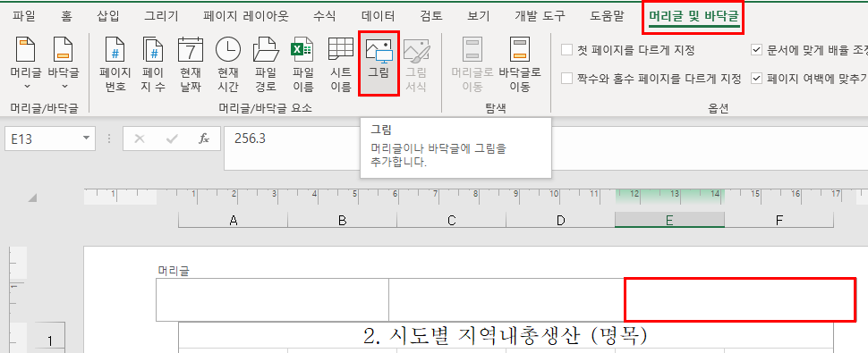Click the center header section box
Screen dimensions: 868x353
506,299
